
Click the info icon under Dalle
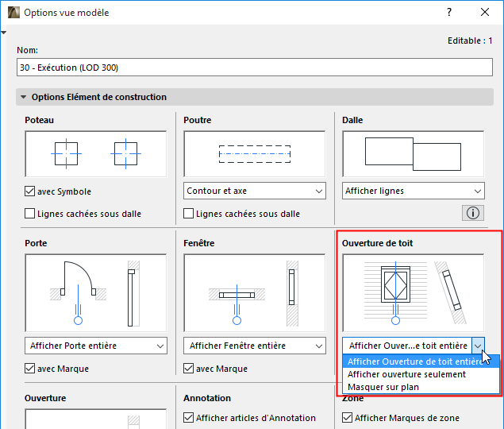(473, 212)
